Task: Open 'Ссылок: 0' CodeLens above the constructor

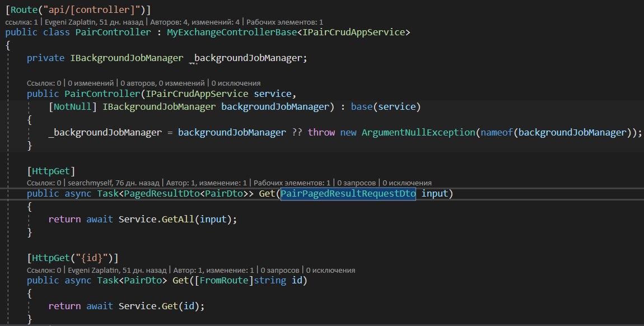Action: point(44,83)
